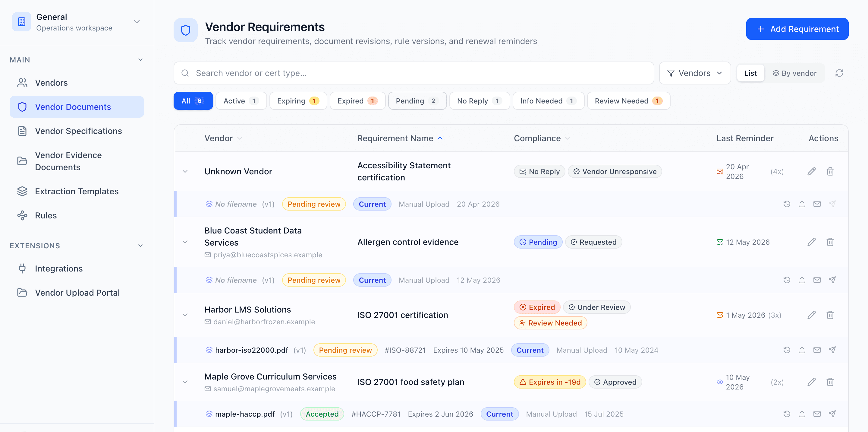Email vendor about harbor-iso22000.pdf
This screenshot has height=432, width=868.
(817, 350)
